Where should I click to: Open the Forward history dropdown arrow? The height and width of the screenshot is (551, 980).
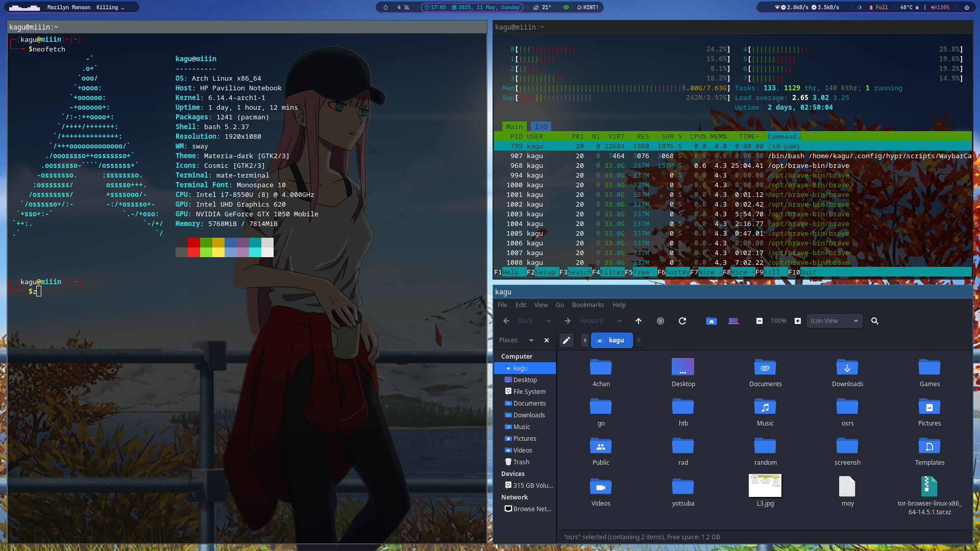[620, 321]
